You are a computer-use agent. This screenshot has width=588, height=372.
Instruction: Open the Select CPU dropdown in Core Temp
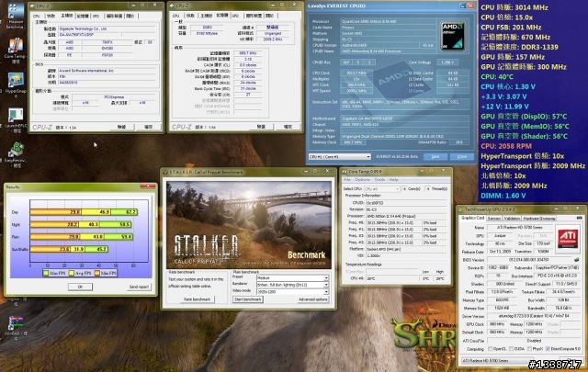tap(381, 189)
